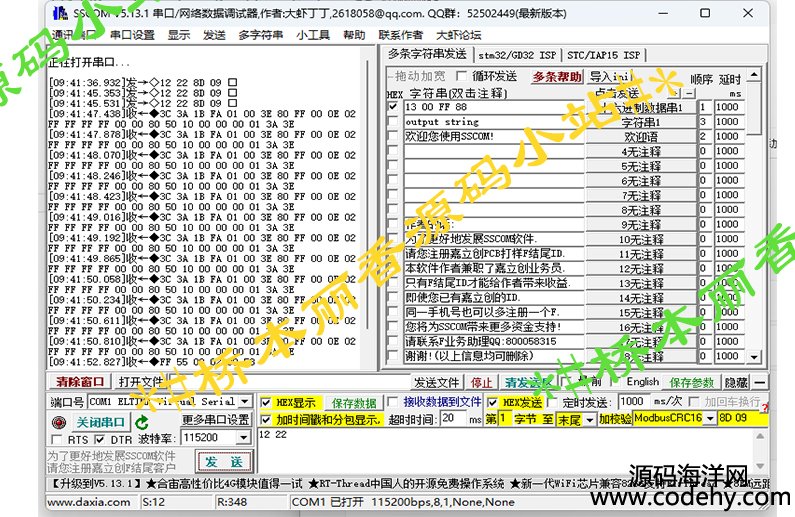Click the checksum result field 8D 09
The width and height of the screenshot is (795, 517).
click(742, 419)
